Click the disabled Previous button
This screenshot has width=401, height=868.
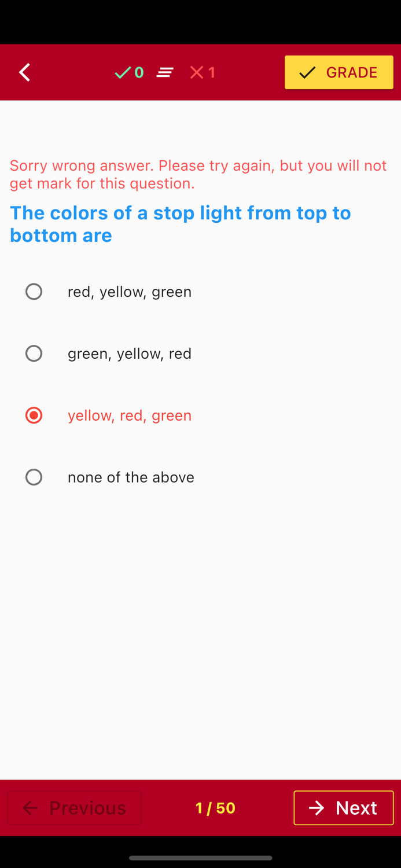pos(74,808)
